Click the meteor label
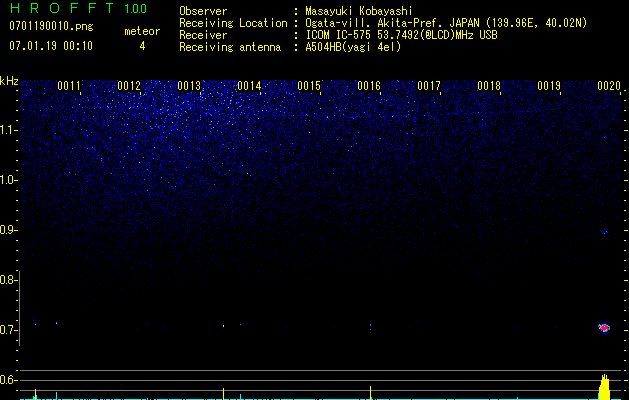Image resolution: width=629 pixels, height=400 pixels. point(142,31)
